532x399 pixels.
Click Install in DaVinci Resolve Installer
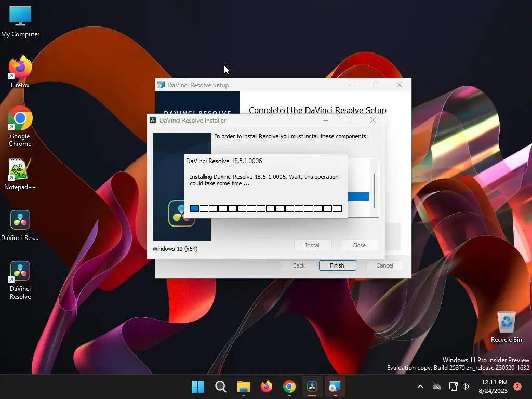pyautogui.click(x=312, y=245)
